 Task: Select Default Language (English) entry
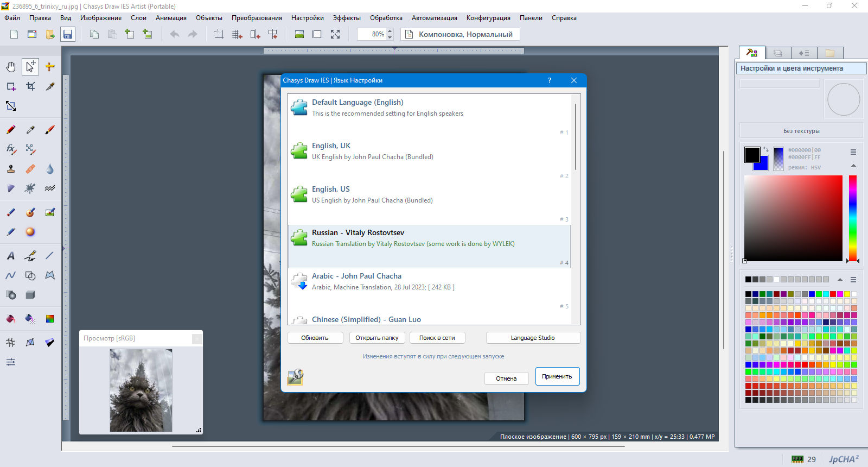429,116
